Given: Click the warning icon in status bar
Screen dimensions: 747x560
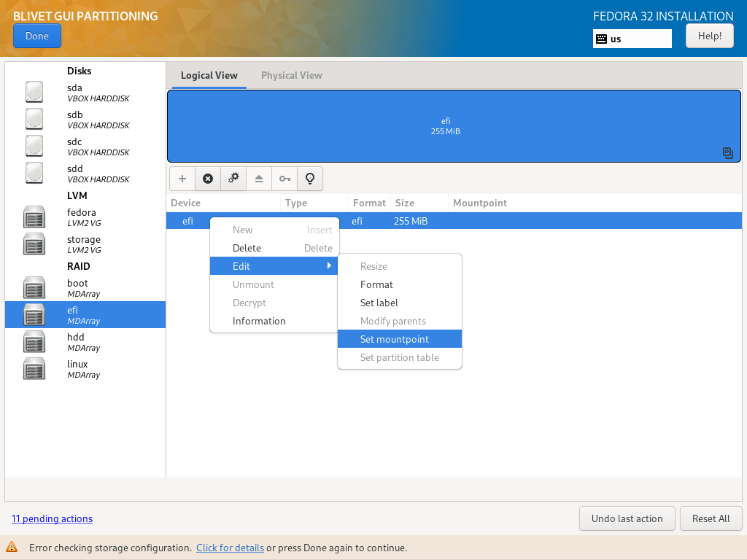Looking at the screenshot, I should pyautogui.click(x=12, y=547).
